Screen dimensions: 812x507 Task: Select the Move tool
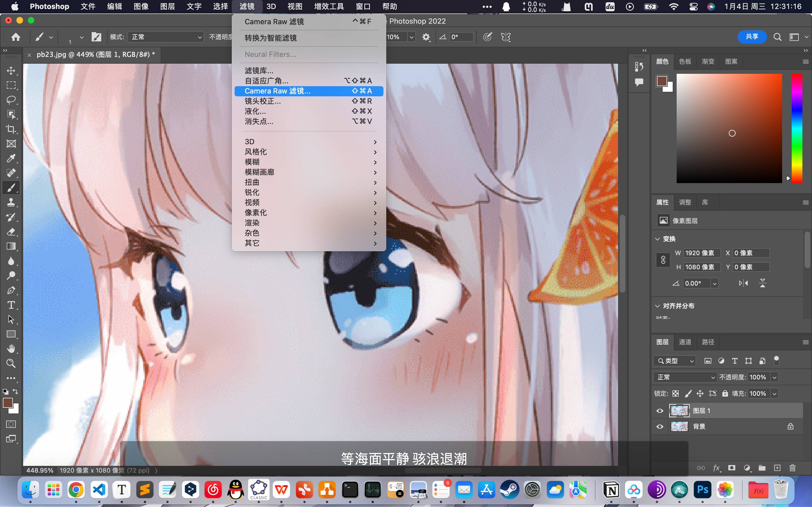click(x=11, y=71)
